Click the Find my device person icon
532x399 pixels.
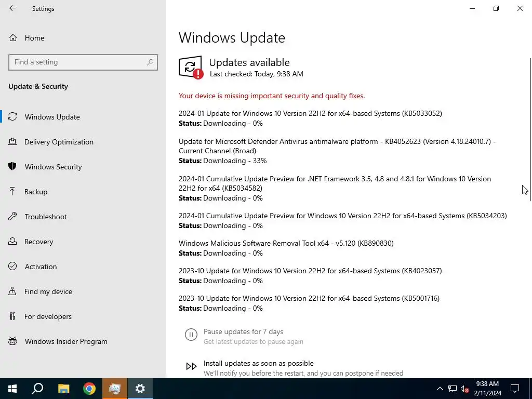[12, 291]
